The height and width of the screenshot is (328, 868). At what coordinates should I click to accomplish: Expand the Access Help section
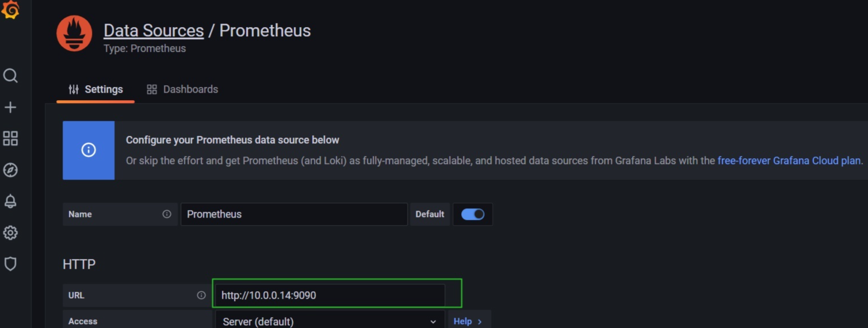click(468, 321)
